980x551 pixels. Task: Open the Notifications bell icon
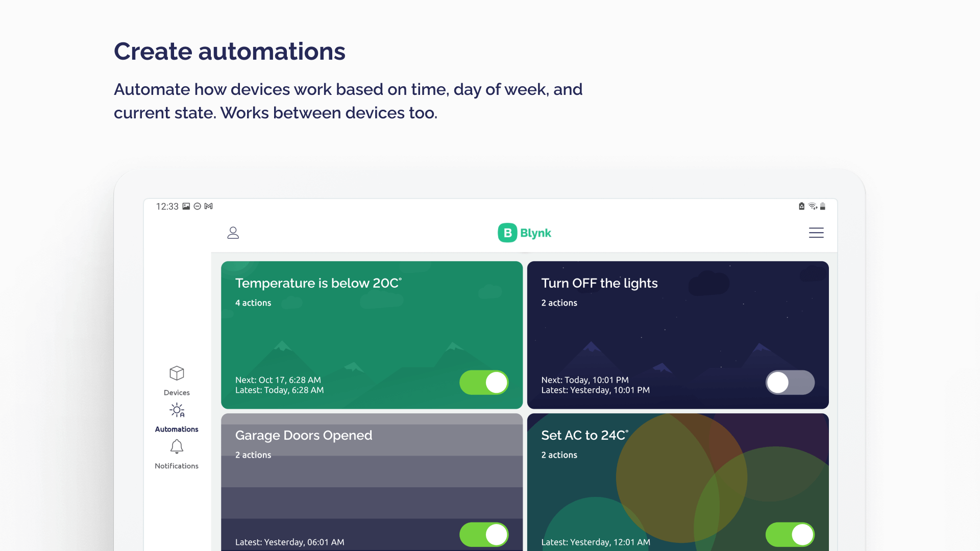pos(177,446)
